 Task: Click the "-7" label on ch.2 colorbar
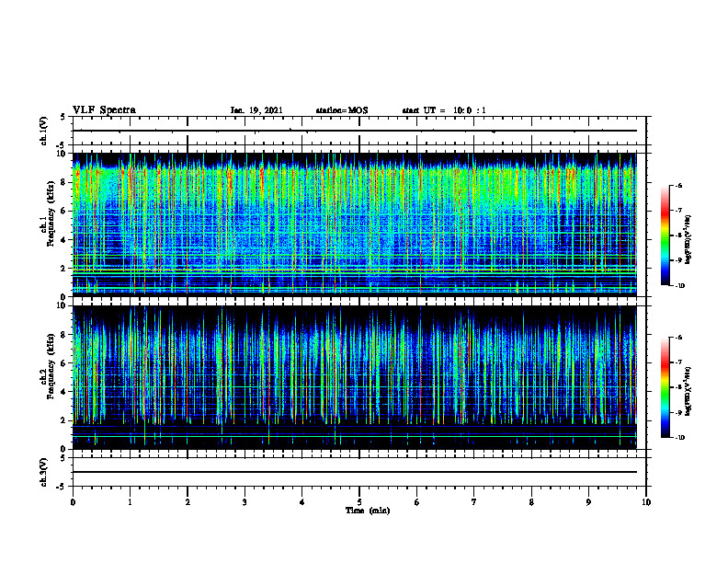(x=678, y=362)
